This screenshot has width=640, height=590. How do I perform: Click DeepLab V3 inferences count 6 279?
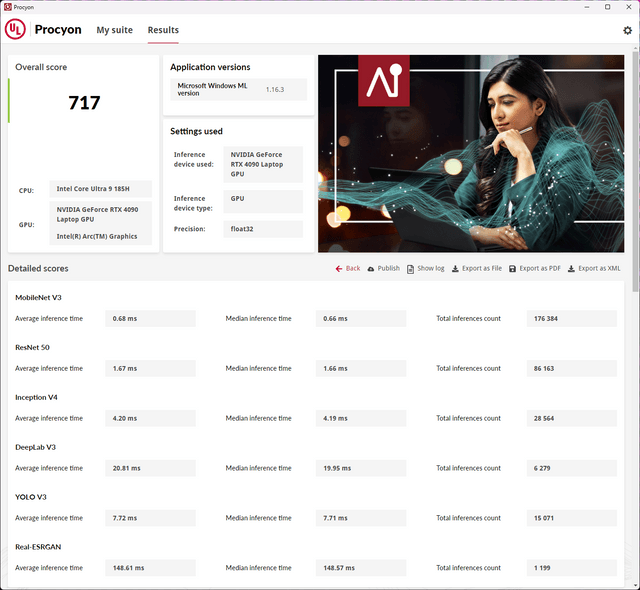571,468
